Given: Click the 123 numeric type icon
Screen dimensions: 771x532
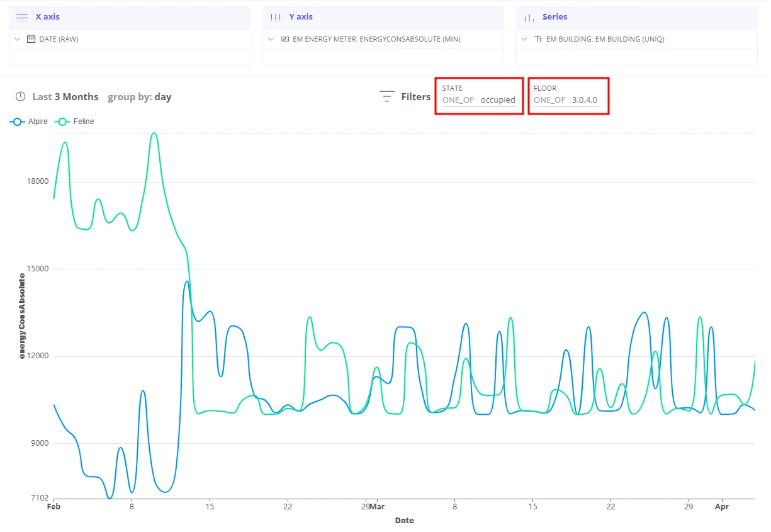Looking at the screenshot, I should [284, 39].
